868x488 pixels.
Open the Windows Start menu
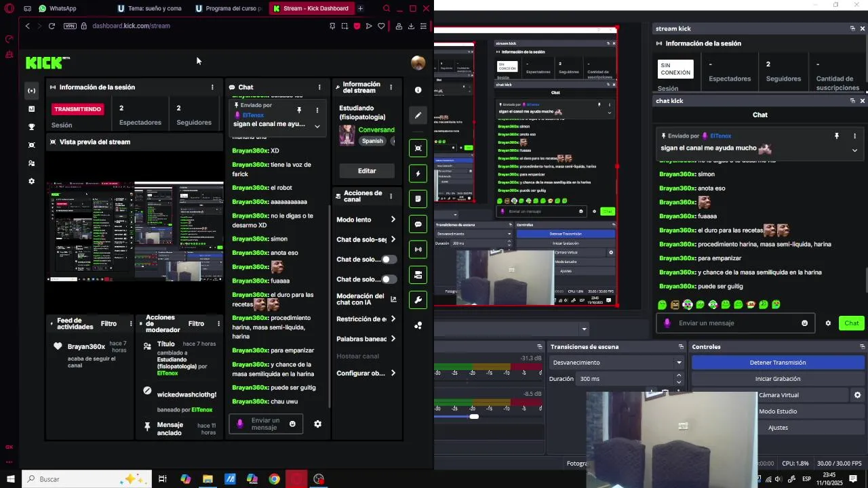click(x=10, y=479)
